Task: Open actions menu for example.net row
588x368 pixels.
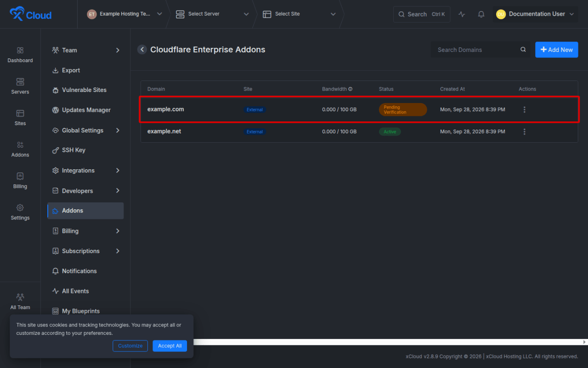Action: 524,132
